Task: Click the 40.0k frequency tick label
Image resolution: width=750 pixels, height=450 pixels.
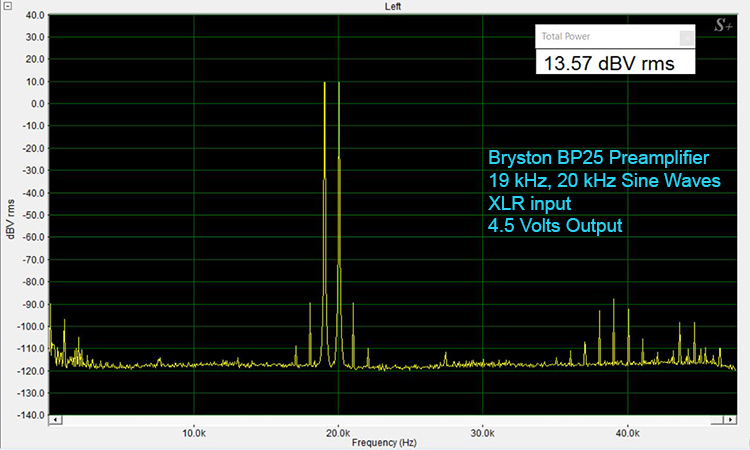Action: [627, 432]
